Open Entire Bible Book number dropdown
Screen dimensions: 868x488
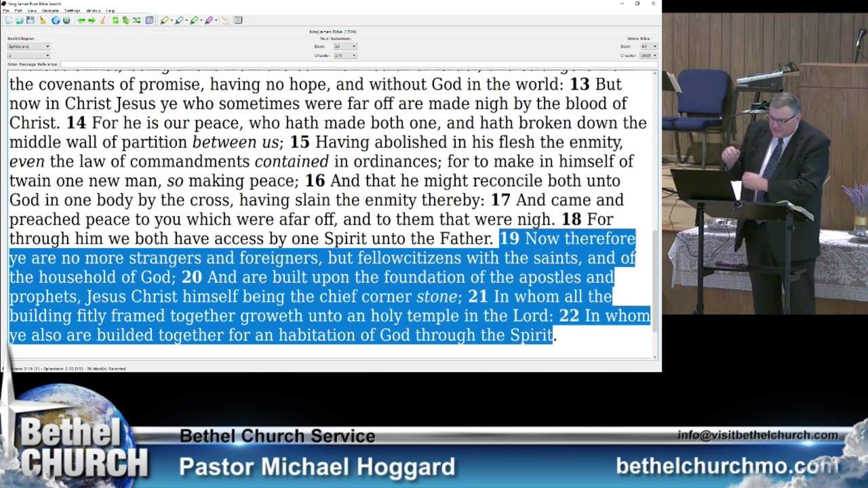[648, 46]
